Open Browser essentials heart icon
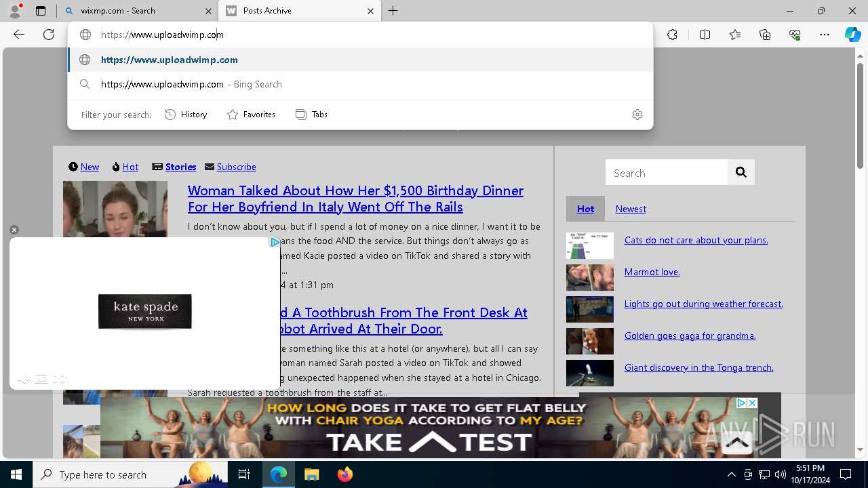The height and width of the screenshot is (488, 868). pos(795,35)
